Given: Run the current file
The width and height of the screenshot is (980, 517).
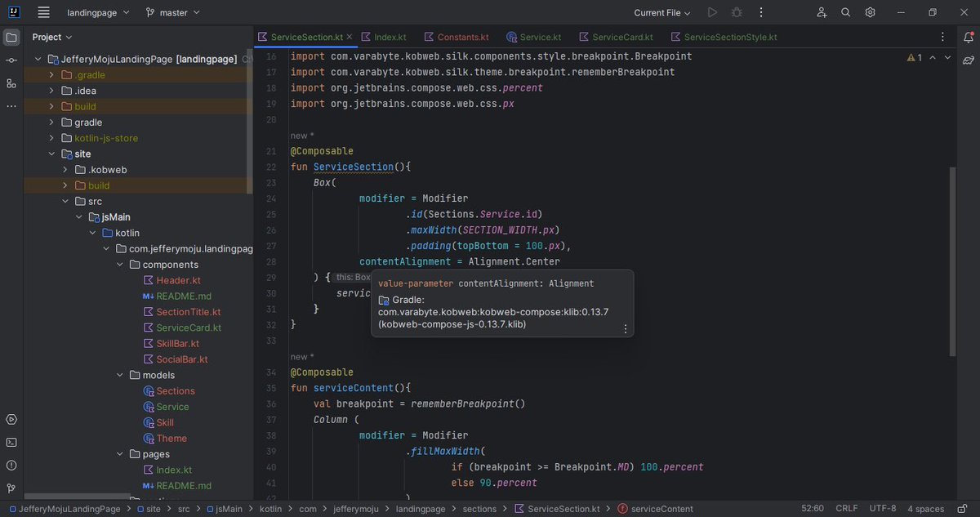Looking at the screenshot, I should [x=712, y=12].
